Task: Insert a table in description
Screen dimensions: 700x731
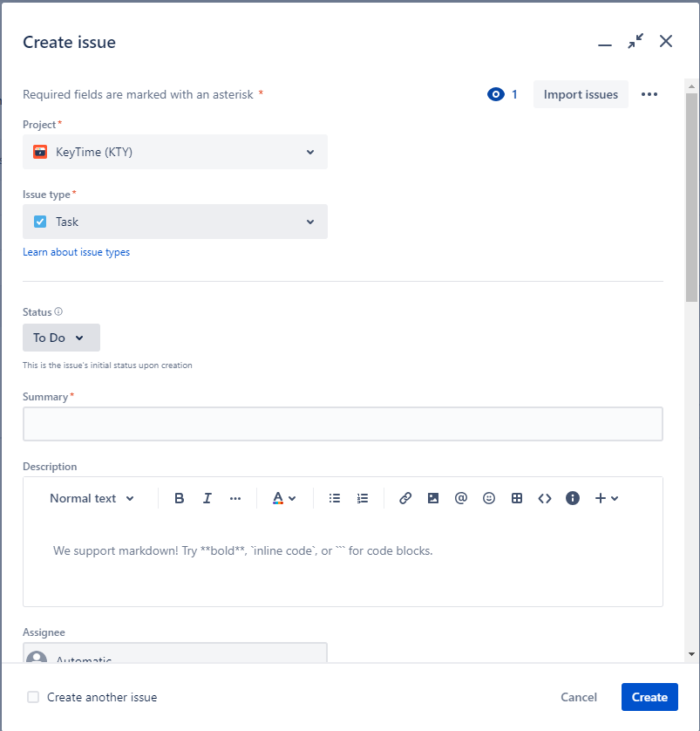Action: [x=516, y=498]
